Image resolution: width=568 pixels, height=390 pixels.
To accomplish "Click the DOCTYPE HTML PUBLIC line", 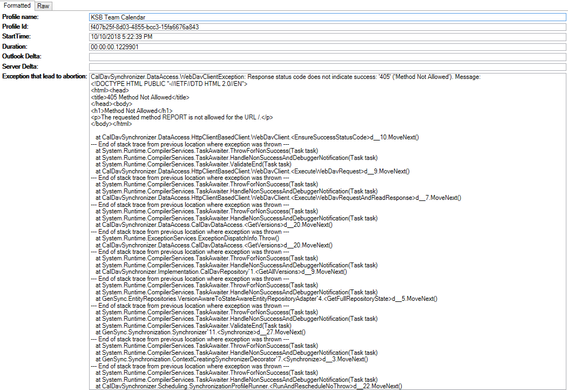I will coord(169,84).
